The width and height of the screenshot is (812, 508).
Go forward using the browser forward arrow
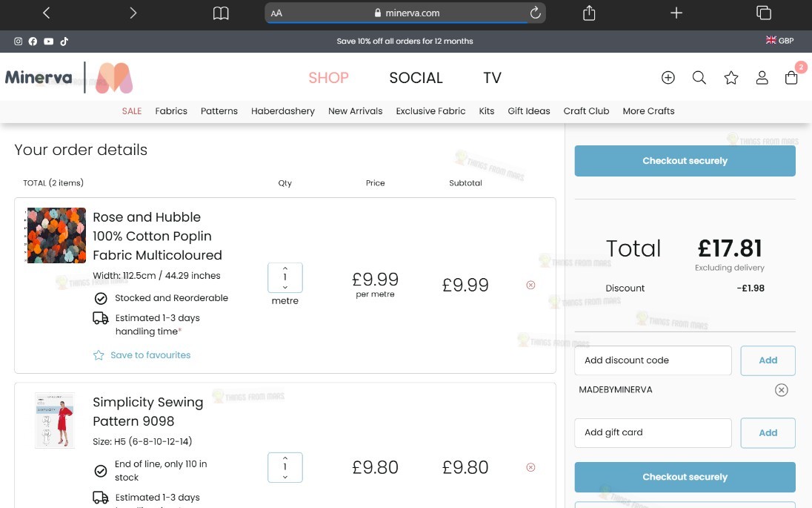click(x=133, y=13)
